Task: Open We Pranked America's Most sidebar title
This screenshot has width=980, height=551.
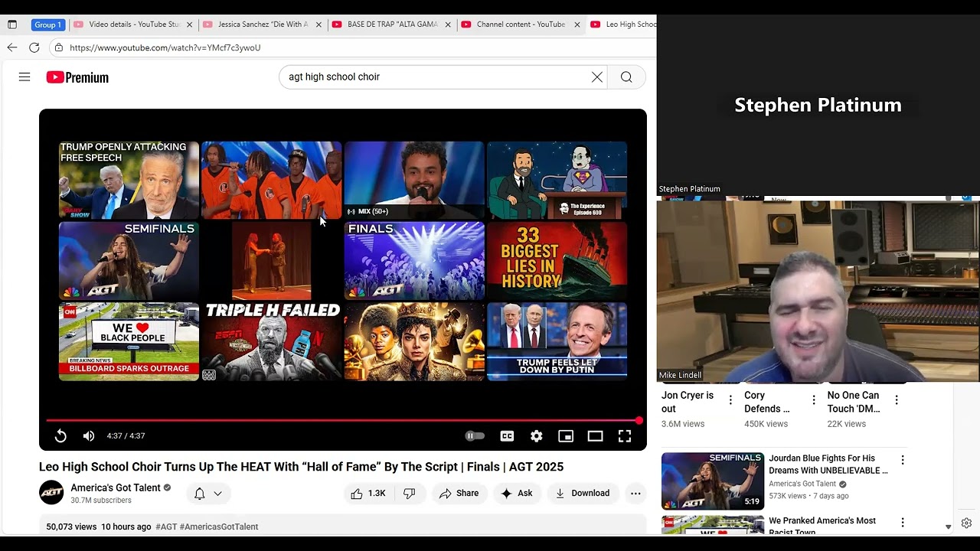Action: (822, 527)
